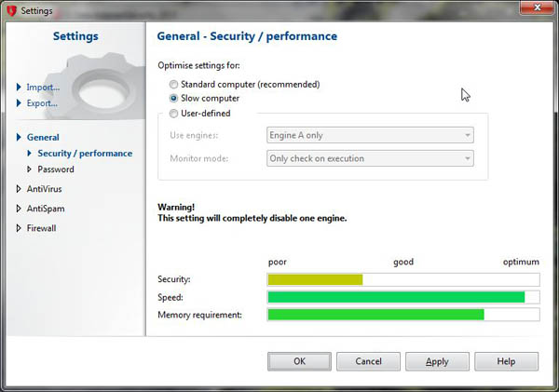Image resolution: width=559 pixels, height=392 pixels.
Task: Select Standard computer (recommended) option
Action: (x=244, y=85)
